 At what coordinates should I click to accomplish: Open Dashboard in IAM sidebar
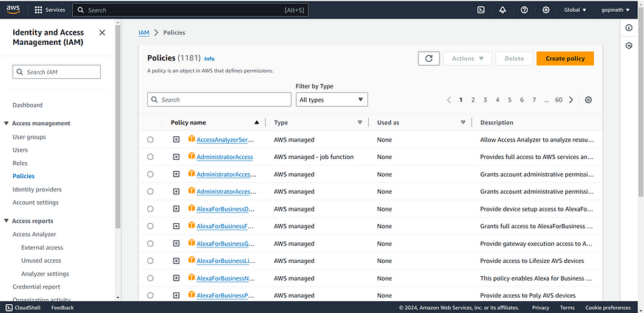click(x=27, y=105)
